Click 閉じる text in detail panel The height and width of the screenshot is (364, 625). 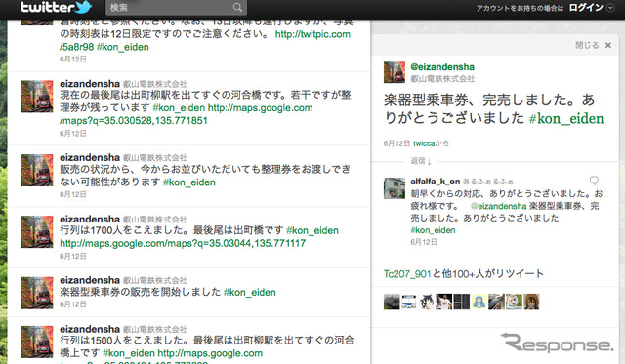[x=587, y=45]
